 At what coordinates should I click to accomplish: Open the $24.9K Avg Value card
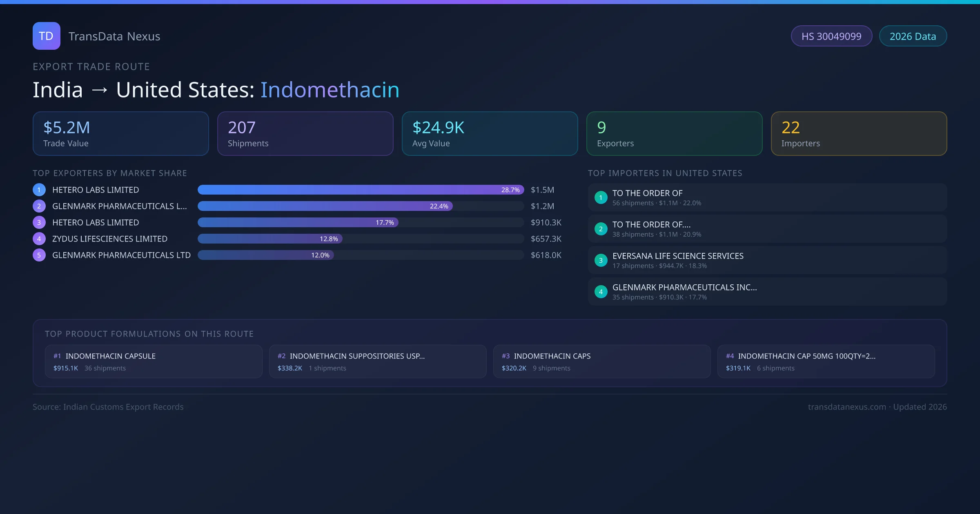(x=490, y=134)
